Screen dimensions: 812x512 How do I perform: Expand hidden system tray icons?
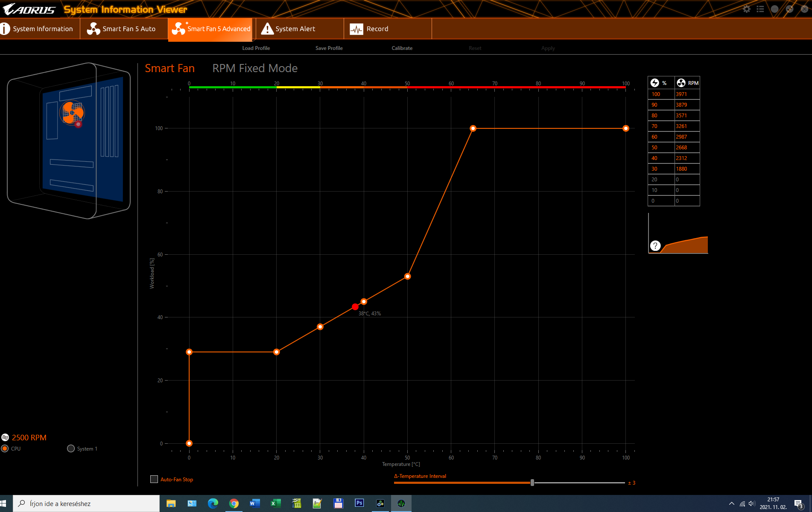point(731,503)
